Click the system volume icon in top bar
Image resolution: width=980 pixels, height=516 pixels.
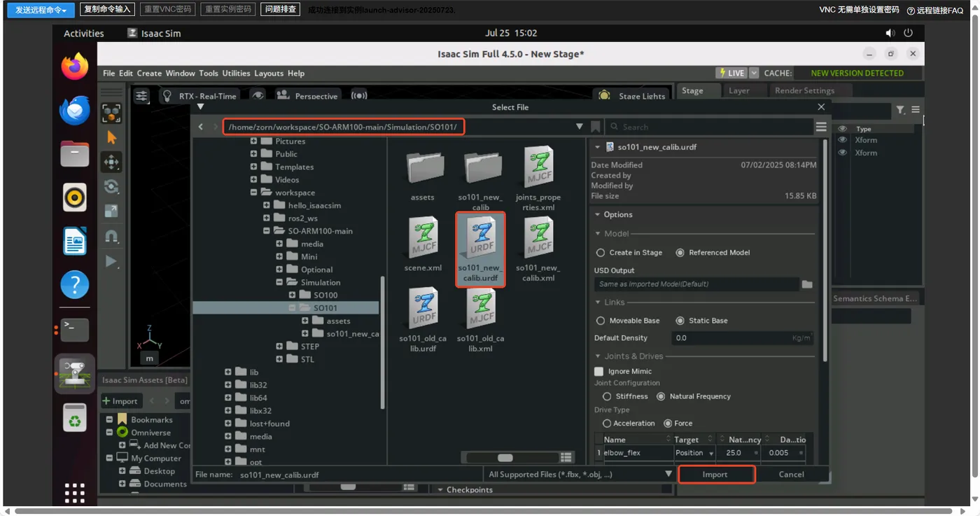(x=890, y=33)
